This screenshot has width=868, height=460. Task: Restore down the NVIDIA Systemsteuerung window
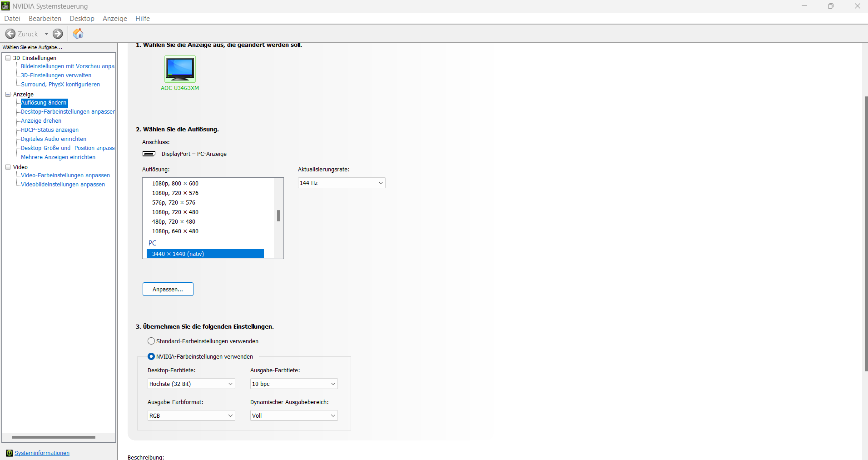click(831, 6)
